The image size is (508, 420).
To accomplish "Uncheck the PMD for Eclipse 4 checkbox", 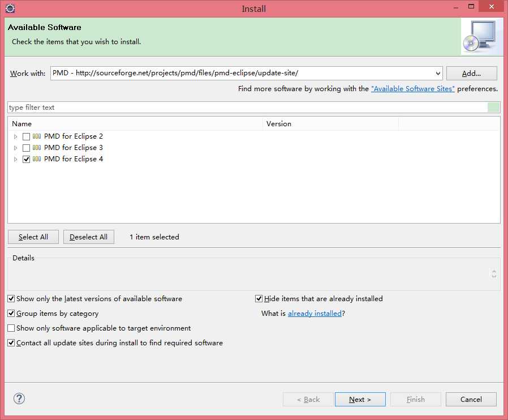I will click(x=26, y=159).
